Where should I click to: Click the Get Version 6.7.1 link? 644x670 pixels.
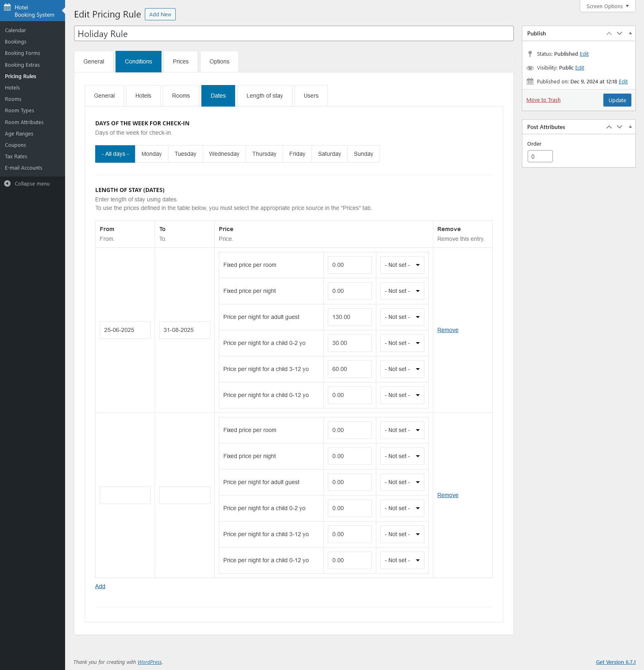pyautogui.click(x=616, y=662)
